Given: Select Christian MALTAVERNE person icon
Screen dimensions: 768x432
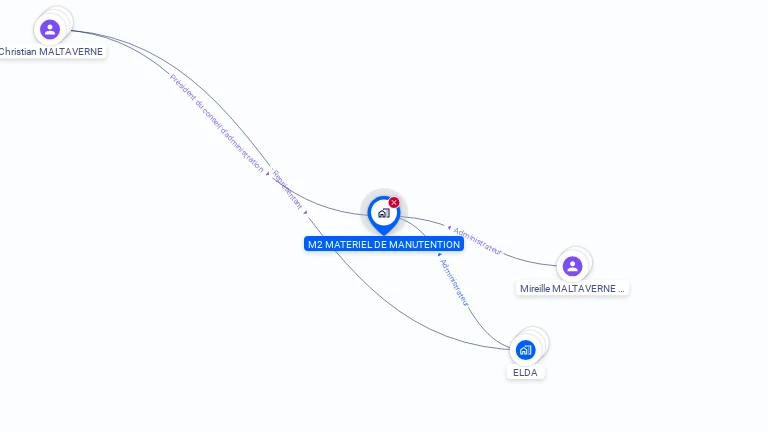Looking at the screenshot, I should click(x=50, y=29).
